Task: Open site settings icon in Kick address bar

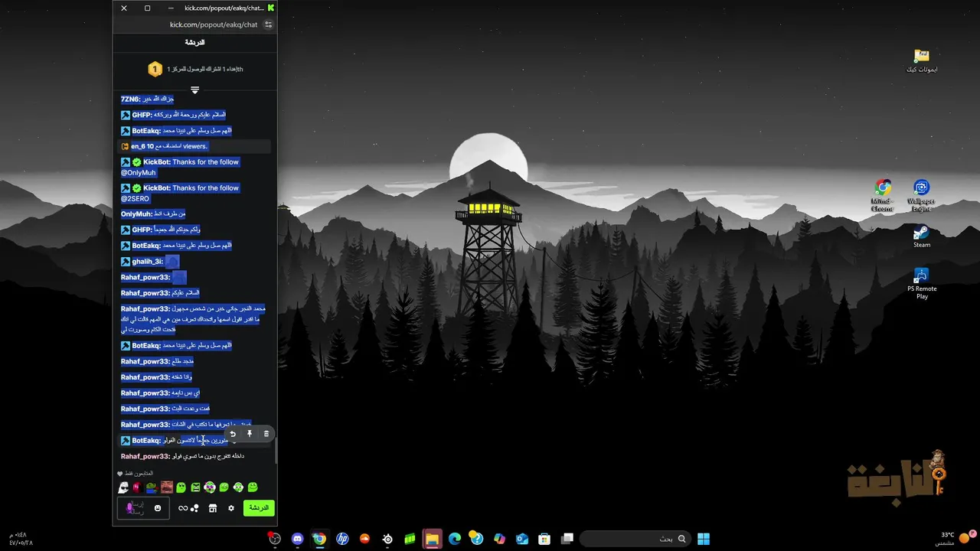Action: click(268, 24)
